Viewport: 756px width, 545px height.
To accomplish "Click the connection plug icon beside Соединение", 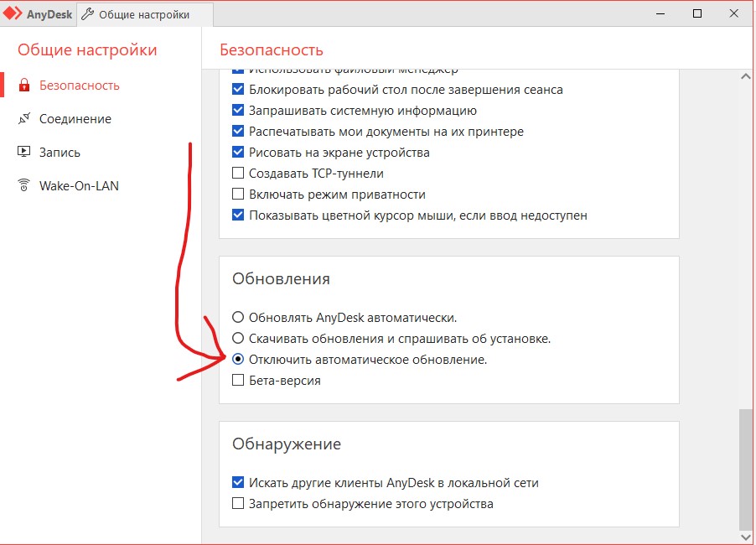I will (x=24, y=119).
